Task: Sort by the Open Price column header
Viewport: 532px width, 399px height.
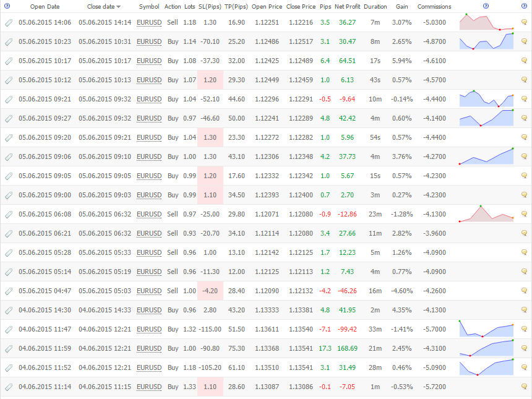Action: pos(267,6)
